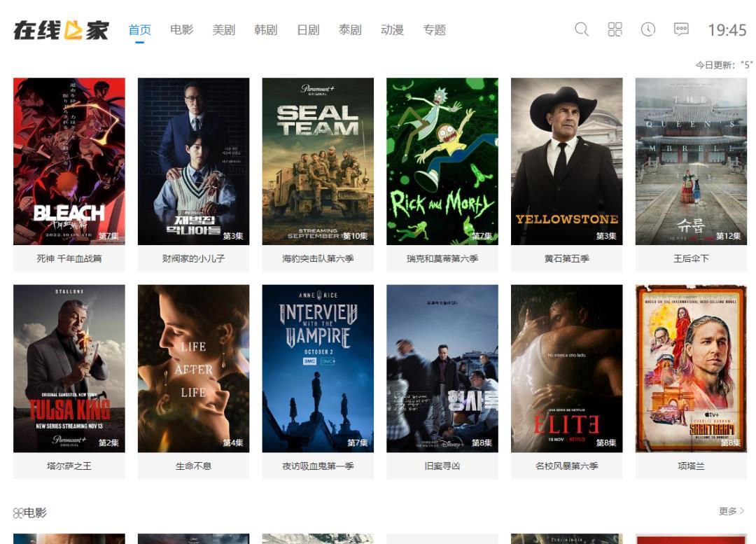This screenshot has width=756, height=544.
Task: Click the title link 王后伞下
Action: (691, 258)
